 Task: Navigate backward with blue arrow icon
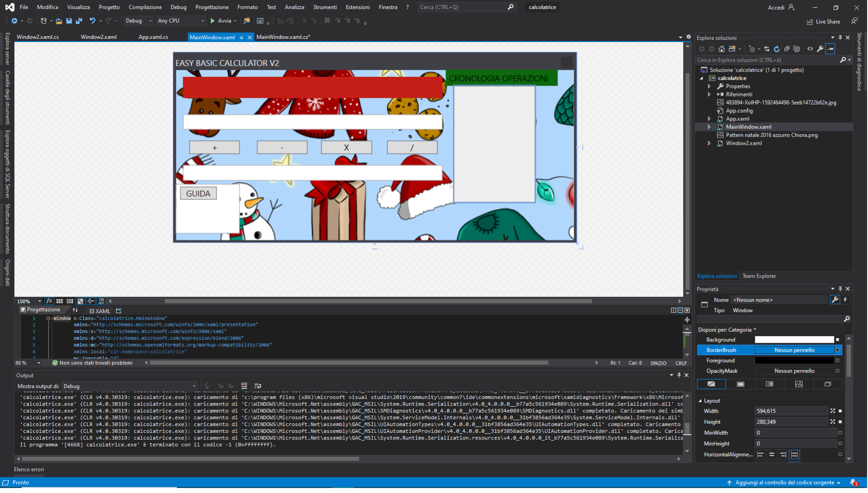click(14, 21)
